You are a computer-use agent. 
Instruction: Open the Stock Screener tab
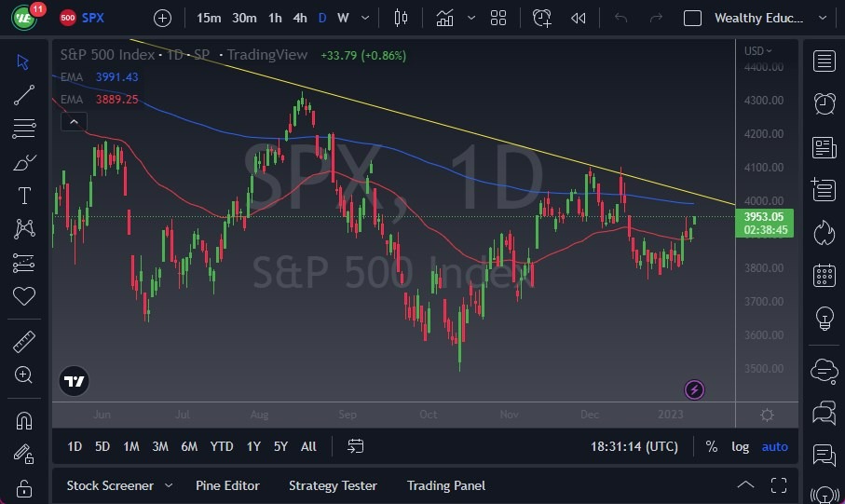point(110,485)
